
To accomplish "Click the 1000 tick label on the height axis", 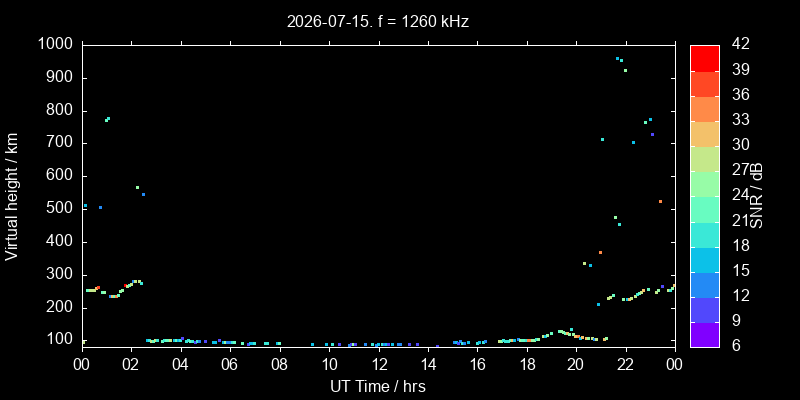I will (x=58, y=45).
